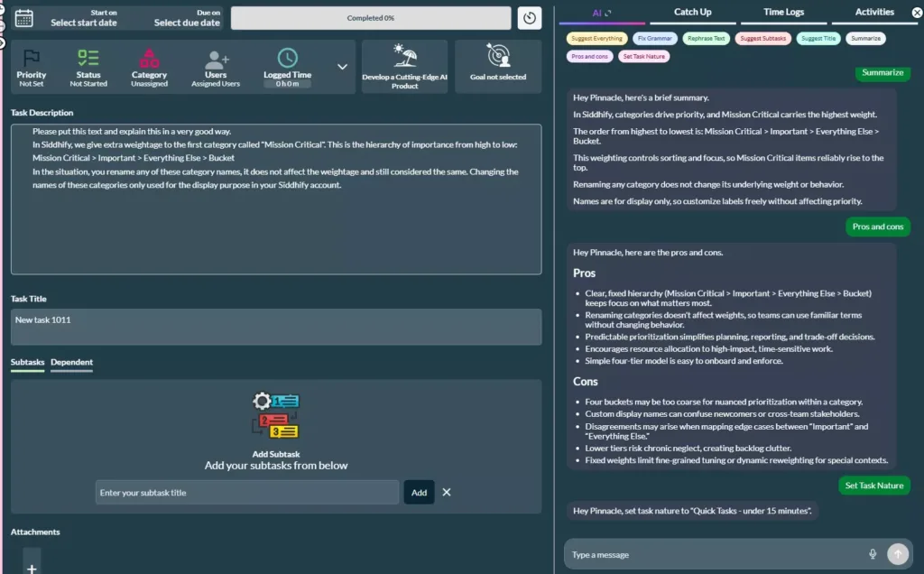Click the Fix Grammar chip
924x574 pixels.
coord(654,38)
